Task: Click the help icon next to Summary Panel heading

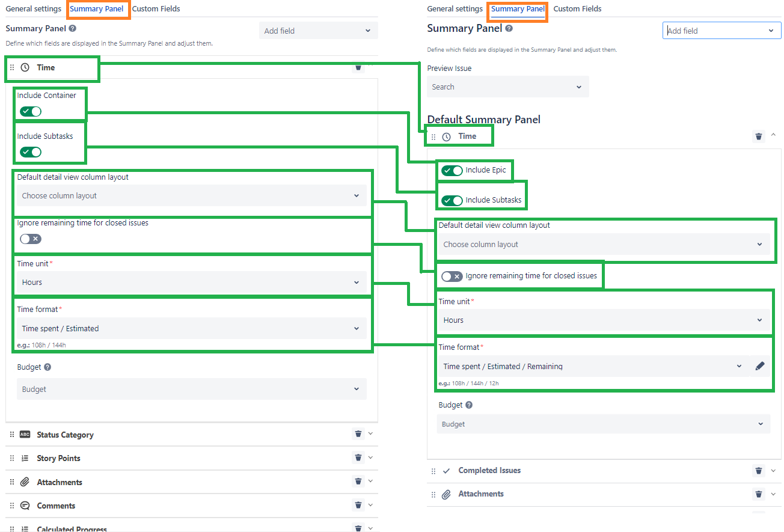Action: pos(72,28)
